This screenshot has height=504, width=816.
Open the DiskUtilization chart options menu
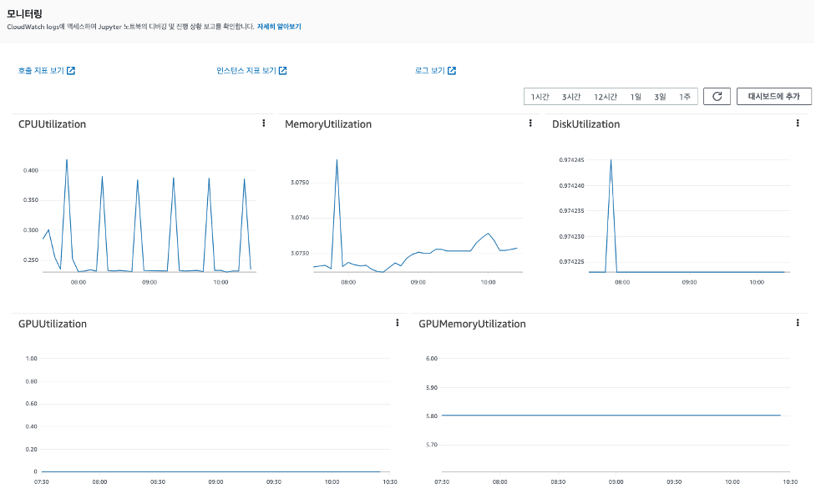tap(798, 123)
